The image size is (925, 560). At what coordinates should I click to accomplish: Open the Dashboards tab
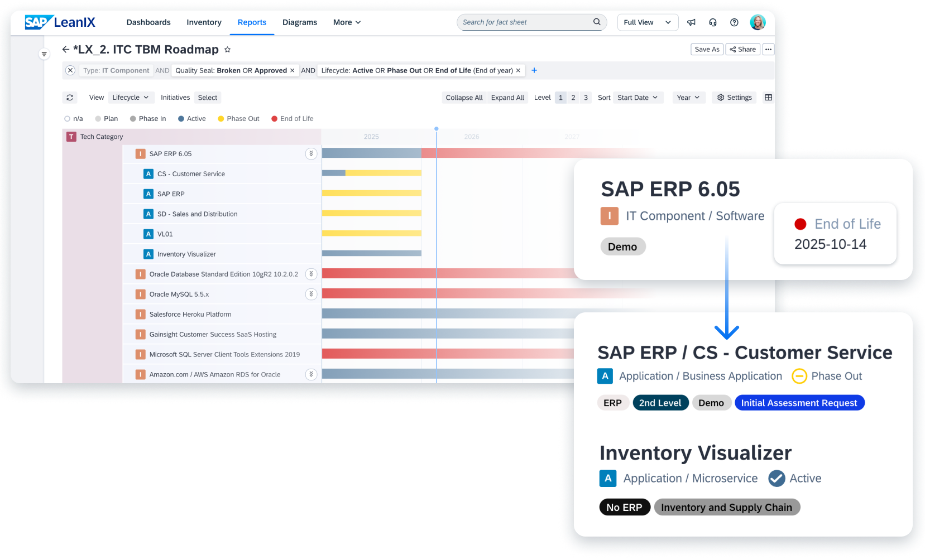(148, 22)
